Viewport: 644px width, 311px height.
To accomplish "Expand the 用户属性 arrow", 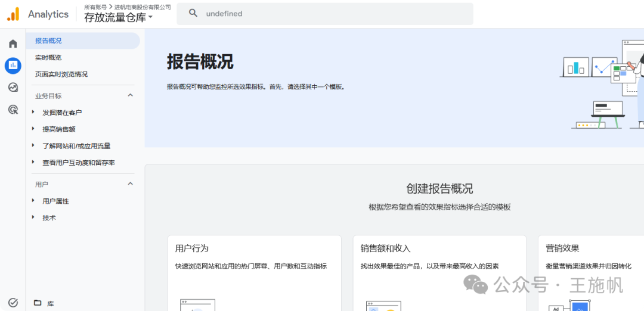I will (33, 201).
